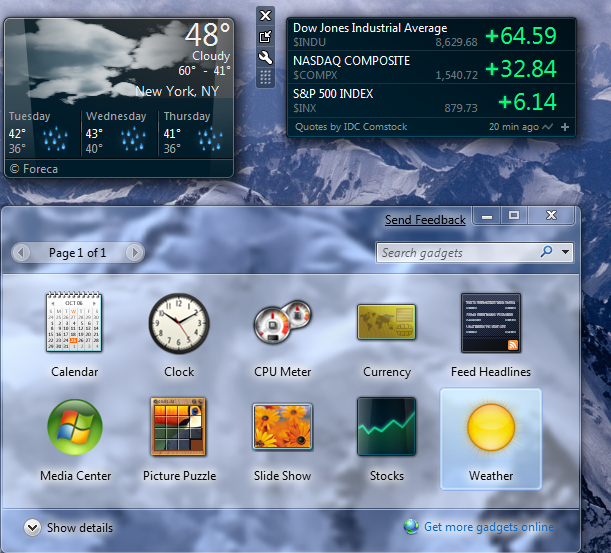The height and width of the screenshot is (553, 611).
Task: Choose the Currency gadget icon
Action: click(387, 322)
